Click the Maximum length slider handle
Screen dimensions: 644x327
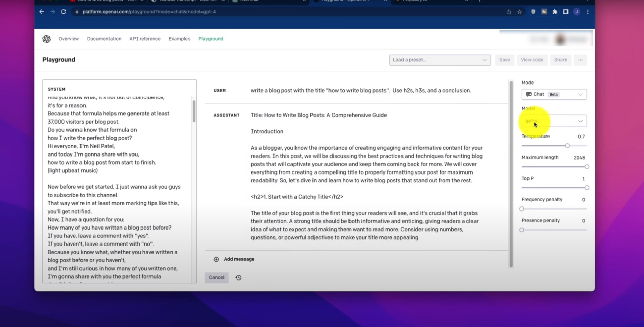pos(587,167)
